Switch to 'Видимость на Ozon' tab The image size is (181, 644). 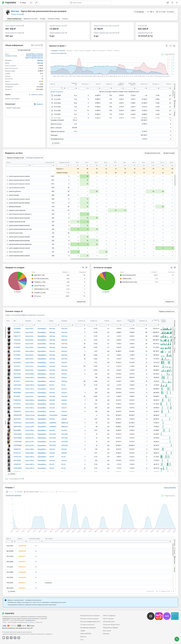point(30,19)
